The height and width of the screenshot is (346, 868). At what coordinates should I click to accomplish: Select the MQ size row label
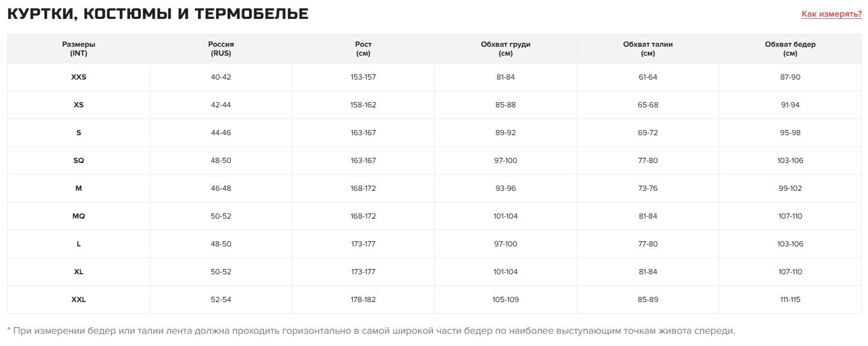[79, 216]
